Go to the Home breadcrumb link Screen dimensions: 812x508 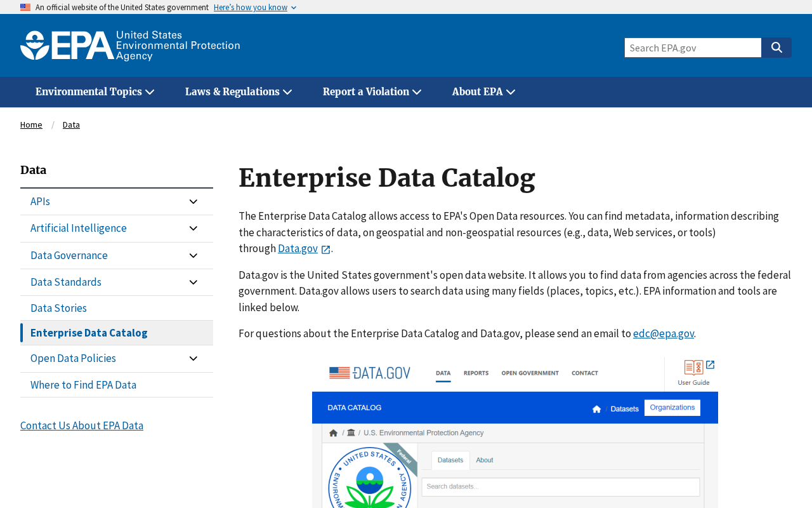[x=31, y=124]
